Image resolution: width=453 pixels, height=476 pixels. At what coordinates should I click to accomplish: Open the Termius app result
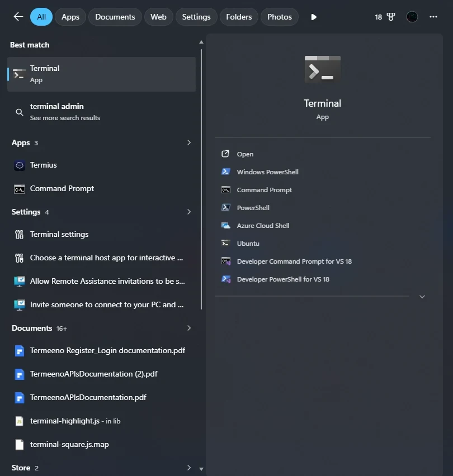click(x=101, y=165)
